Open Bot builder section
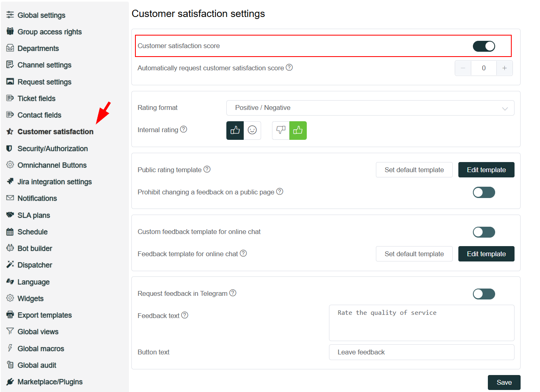Viewport: 540px width, 392px height. pyautogui.click(x=35, y=248)
